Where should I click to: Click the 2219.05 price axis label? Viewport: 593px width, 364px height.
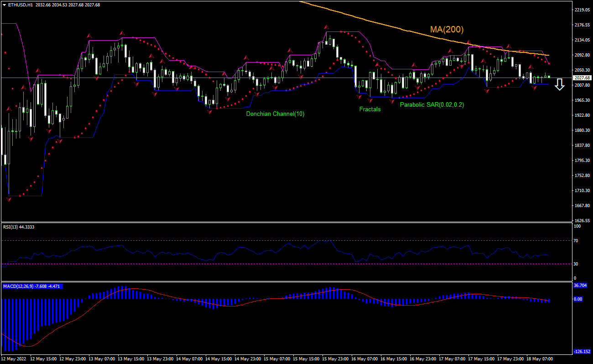coord(583,10)
